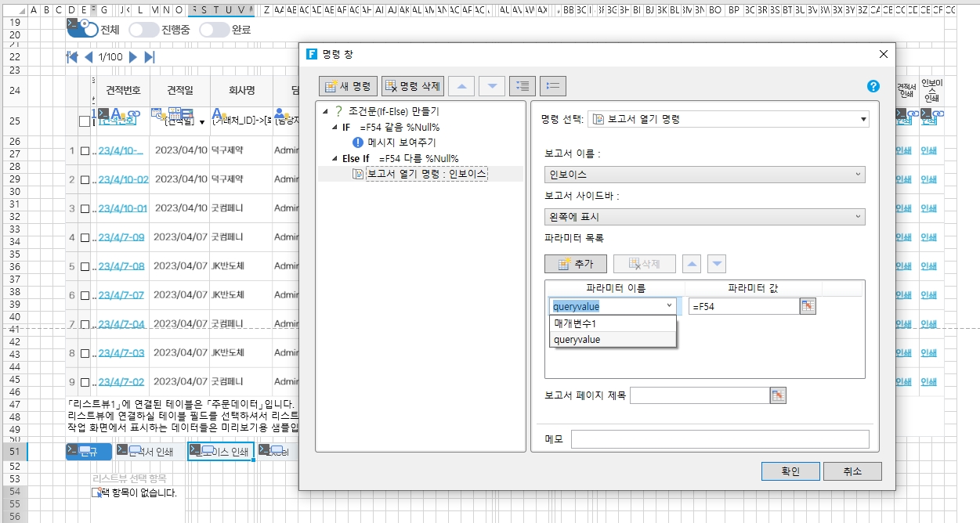The height and width of the screenshot is (523, 980).
Task: Open the 보고서 이름 dropdown showing 인보이스
Action: tap(704, 175)
